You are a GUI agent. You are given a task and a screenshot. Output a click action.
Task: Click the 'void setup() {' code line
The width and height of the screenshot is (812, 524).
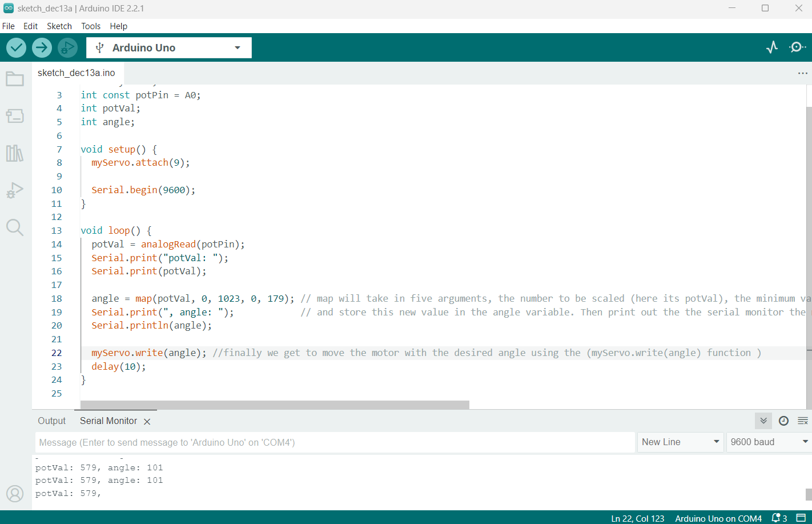tap(119, 149)
